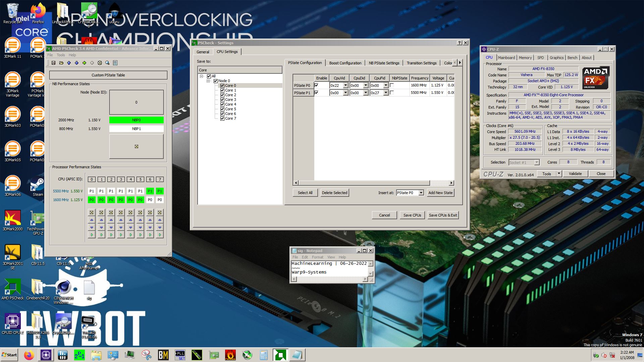The image size is (644, 362).
Task: Collapse the All tree node
Action: [x=202, y=76]
